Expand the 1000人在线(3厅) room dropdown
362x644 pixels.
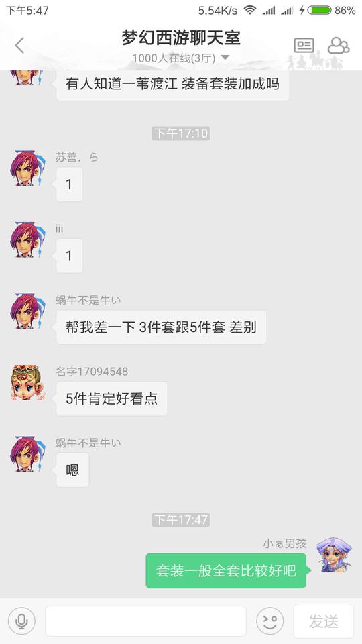(180, 58)
